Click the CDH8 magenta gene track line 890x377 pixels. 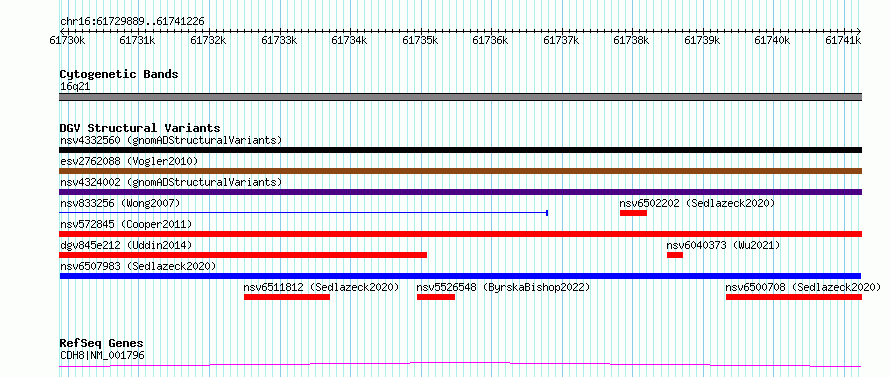click(x=460, y=365)
